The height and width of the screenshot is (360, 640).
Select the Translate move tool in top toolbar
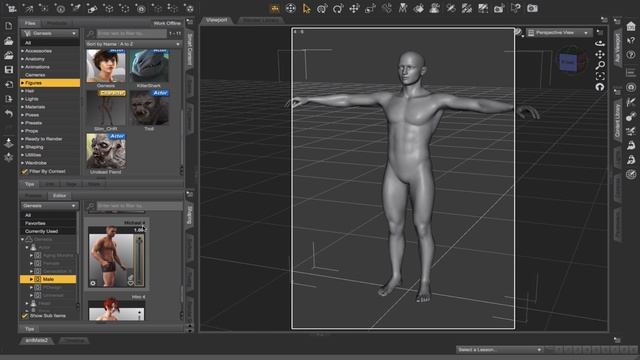tap(354, 9)
